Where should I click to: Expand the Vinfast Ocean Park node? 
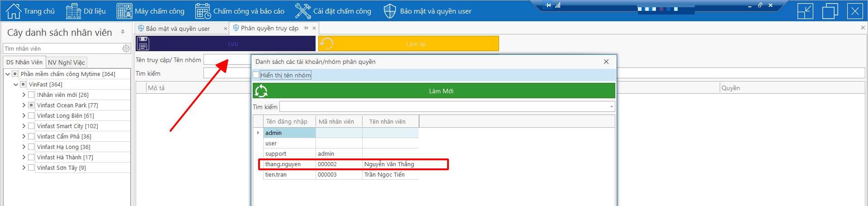coord(24,105)
